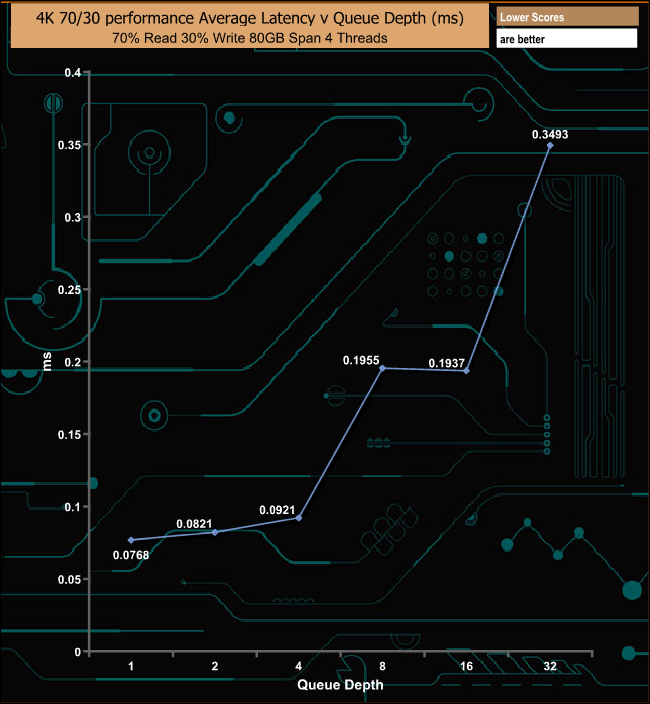The height and width of the screenshot is (704, 650).
Task: Click the 0.0821 data label
Action: click(x=194, y=524)
